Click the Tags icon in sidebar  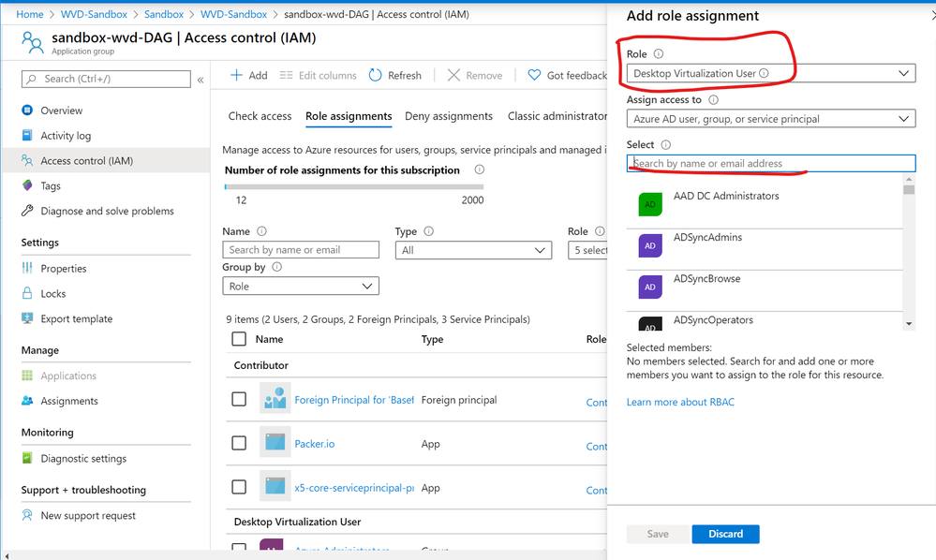[x=27, y=185]
